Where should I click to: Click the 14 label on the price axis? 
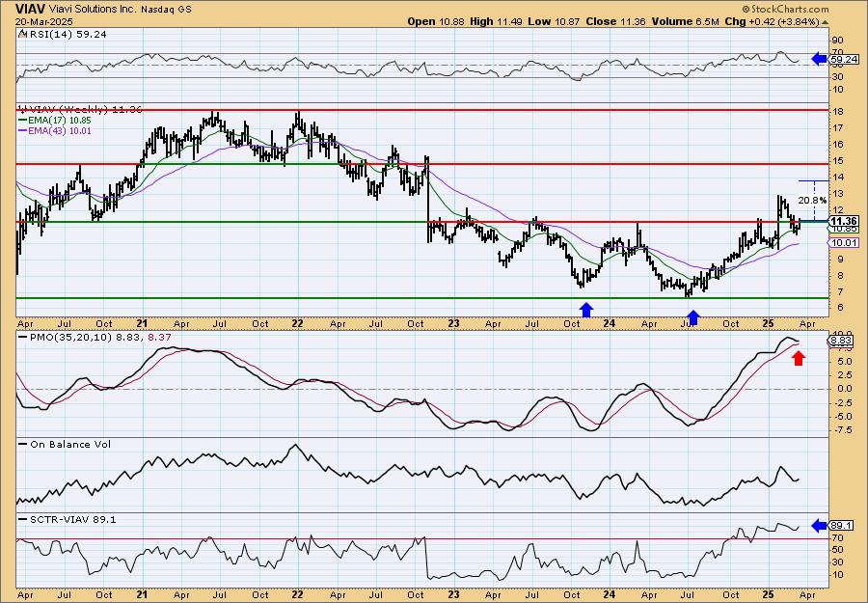[x=838, y=178]
